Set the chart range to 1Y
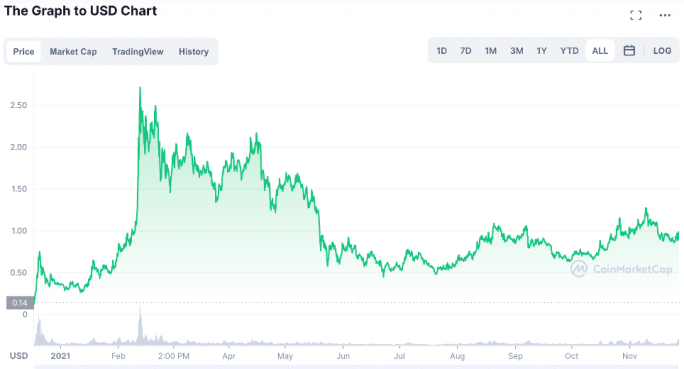 pos(542,51)
